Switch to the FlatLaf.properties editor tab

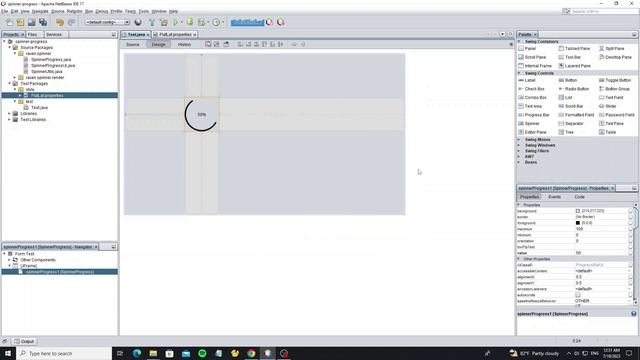[x=175, y=35]
